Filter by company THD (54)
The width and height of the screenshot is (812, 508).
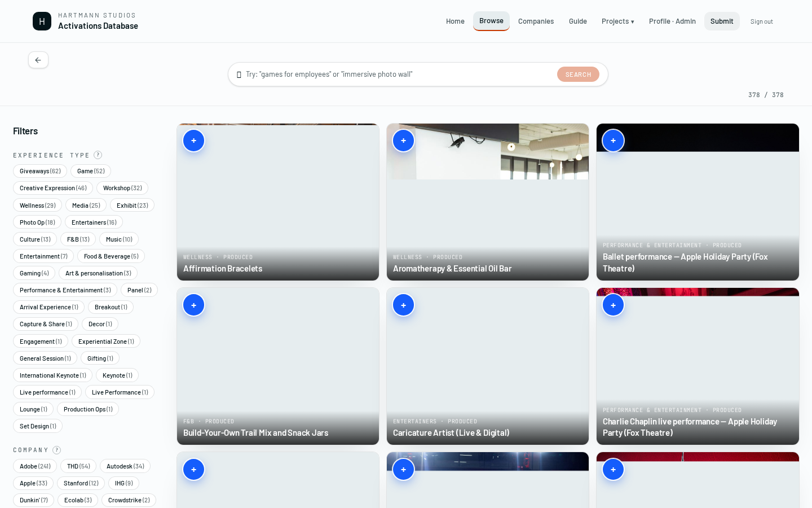coord(78,466)
